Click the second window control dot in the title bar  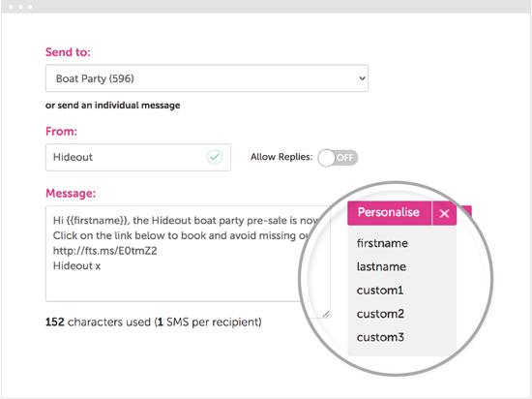(x=20, y=7)
